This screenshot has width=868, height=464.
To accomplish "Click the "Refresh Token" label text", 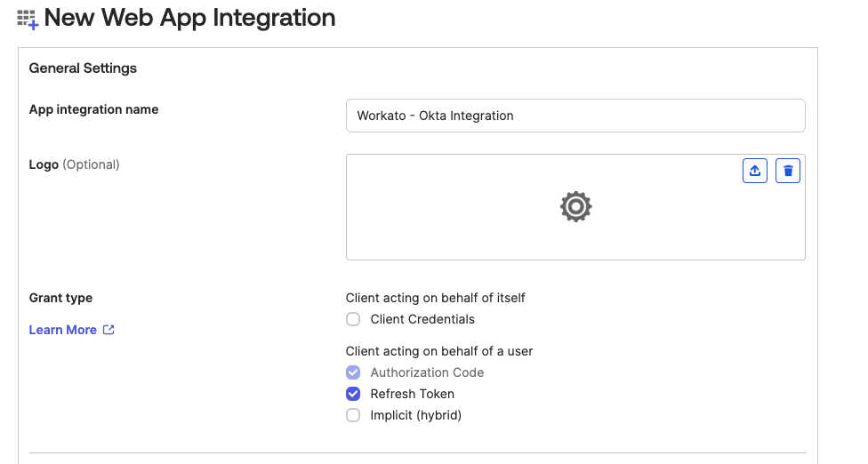I will click(413, 394).
